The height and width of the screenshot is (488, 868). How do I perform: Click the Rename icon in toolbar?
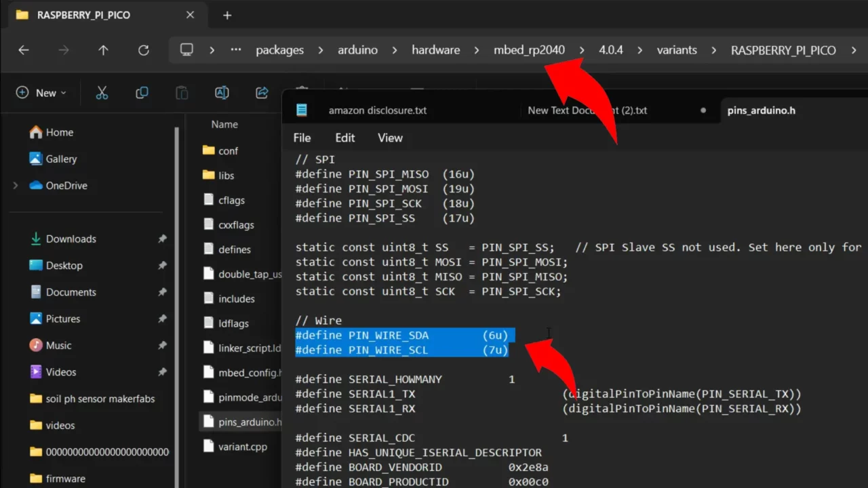coord(222,93)
